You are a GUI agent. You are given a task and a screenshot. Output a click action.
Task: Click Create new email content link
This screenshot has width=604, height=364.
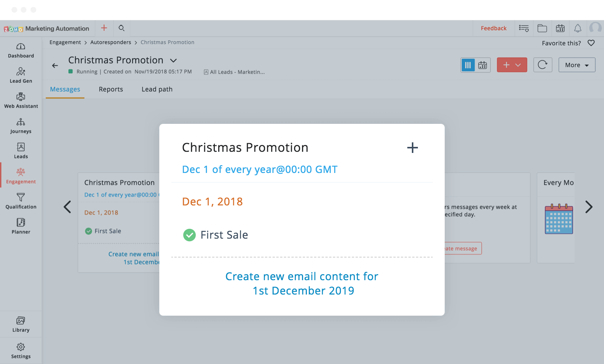point(302,284)
